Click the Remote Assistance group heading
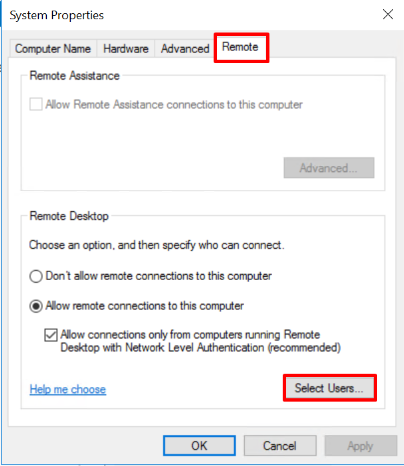The image size is (404, 466). coord(74,76)
